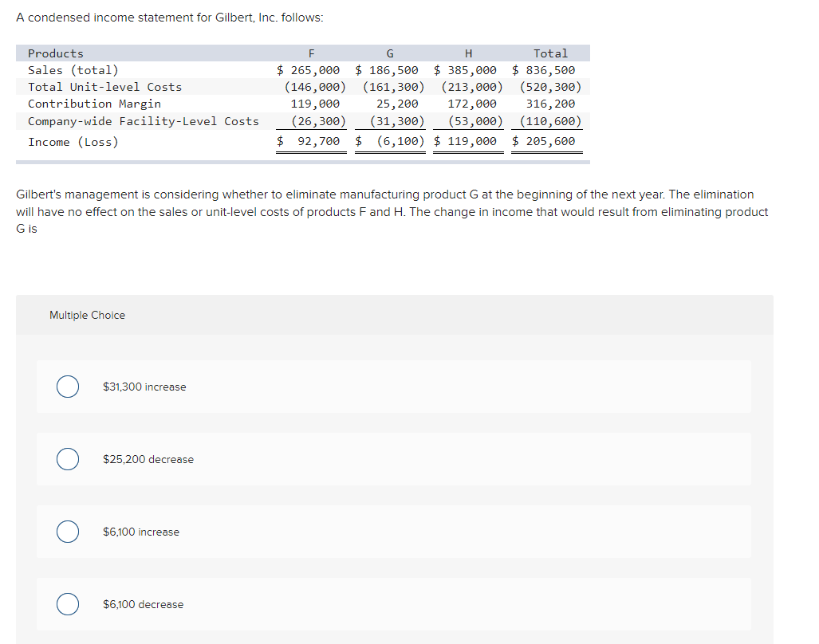Screen dimensions: 819x644
Task: Click the 172,000 contribution margin value
Action: click(x=472, y=104)
